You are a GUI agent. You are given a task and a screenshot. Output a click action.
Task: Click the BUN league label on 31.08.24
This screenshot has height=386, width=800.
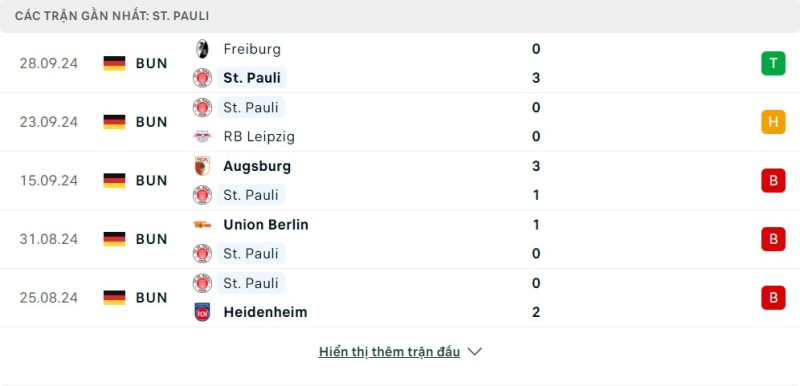point(152,239)
